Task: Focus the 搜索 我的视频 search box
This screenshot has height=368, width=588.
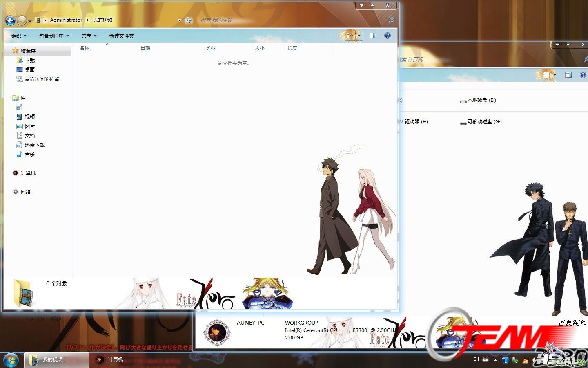Action: 292,20
